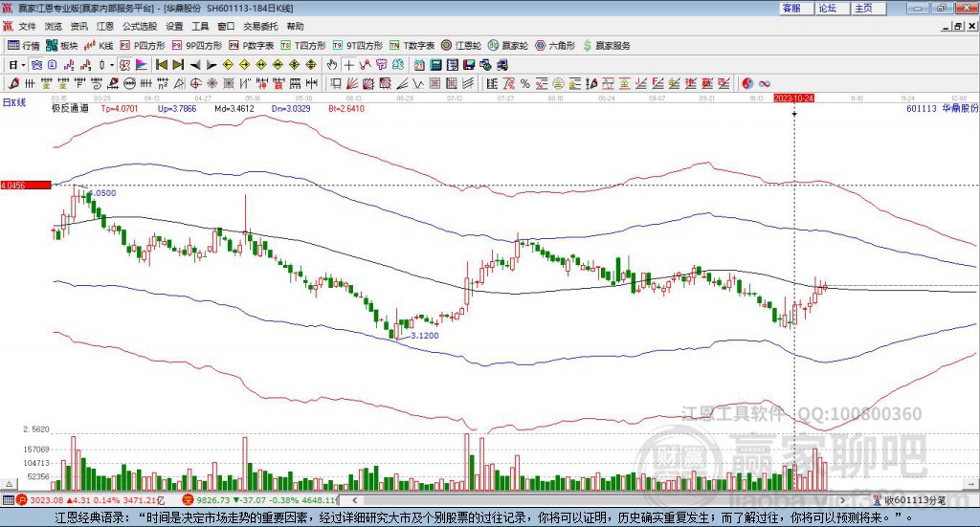Open the 浏览 menu
Image resolution: width=980 pixels, height=527 pixels.
[x=54, y=26]
